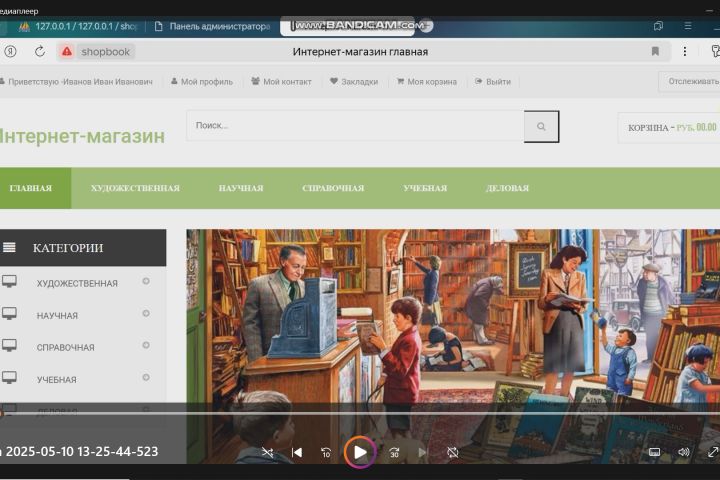Enter fullscreen with expand icon
720x480 pixels.
click(x=713, y=452)
